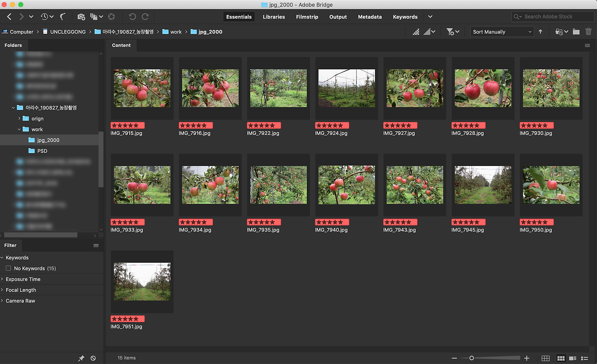Rotate 90° clockwise icon
Viewport: 597px width, 364px height.
click(145, 17)
